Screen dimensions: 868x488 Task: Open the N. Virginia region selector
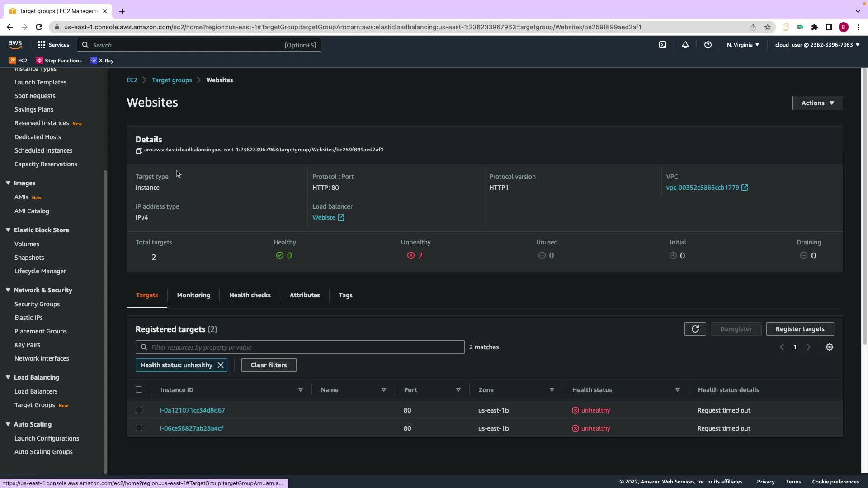[743, 45]
